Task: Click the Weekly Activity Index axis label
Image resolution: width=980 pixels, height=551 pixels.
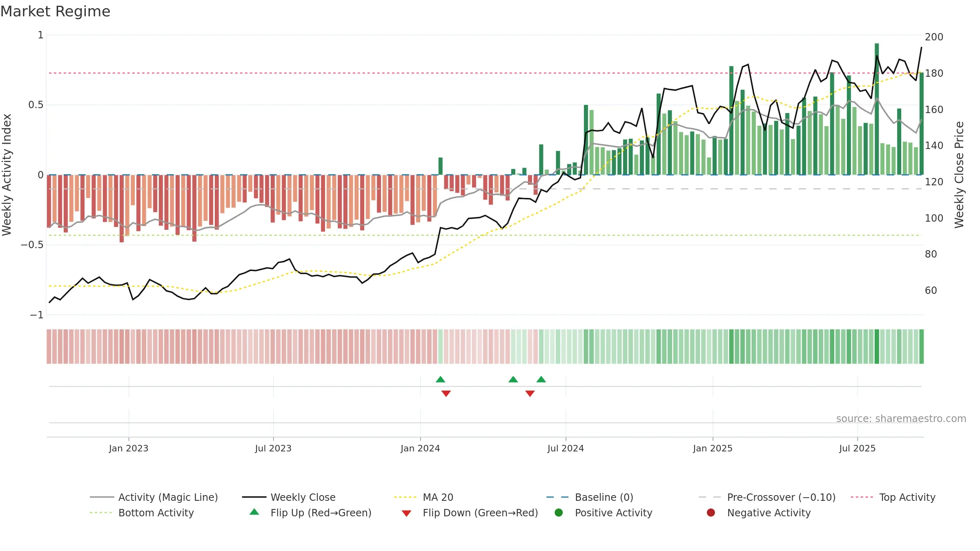Action: pos(7,175)
